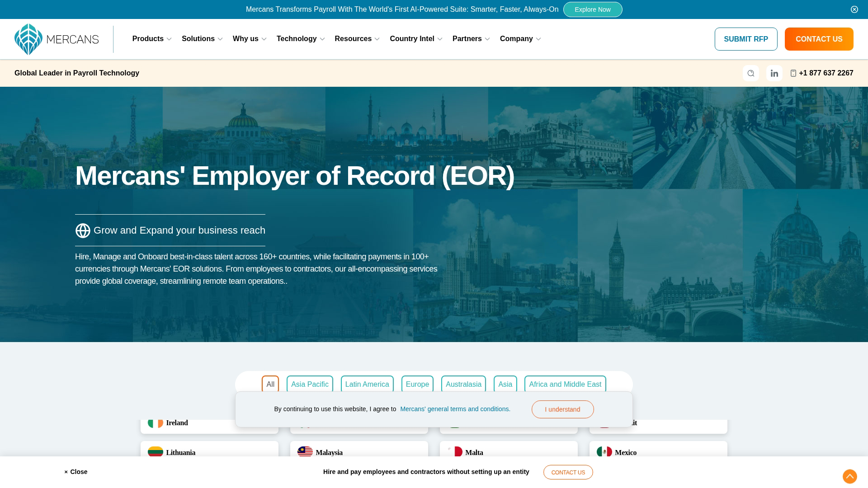The width and height of the screenshot is (868, 488).
Task: Dismiss the announcement banner with the X icon
Action: point(854,9)
